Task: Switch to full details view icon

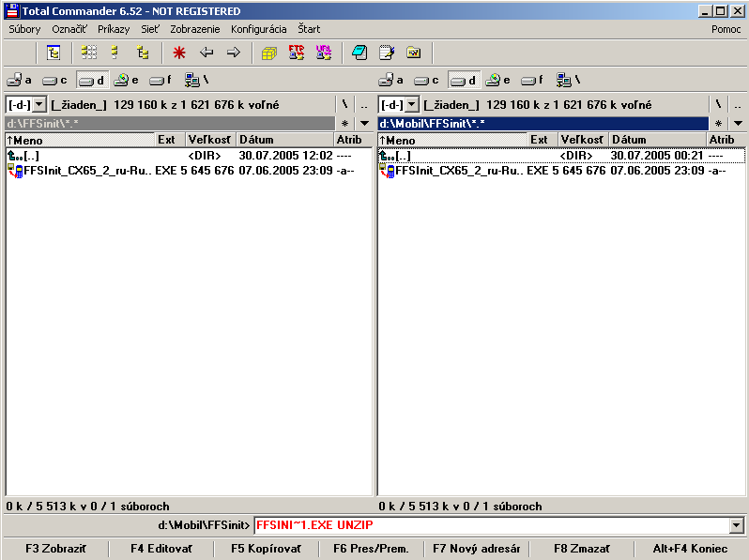Action: point(115,53)
